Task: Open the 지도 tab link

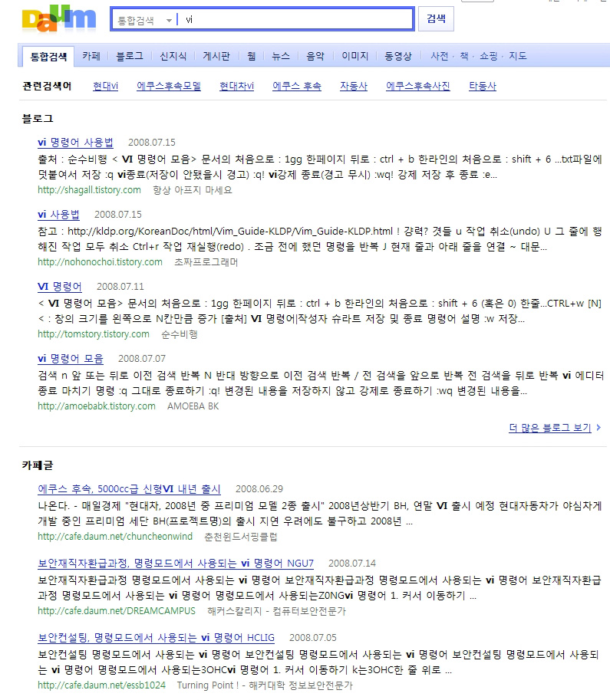Action: click(x=518, y=56)
